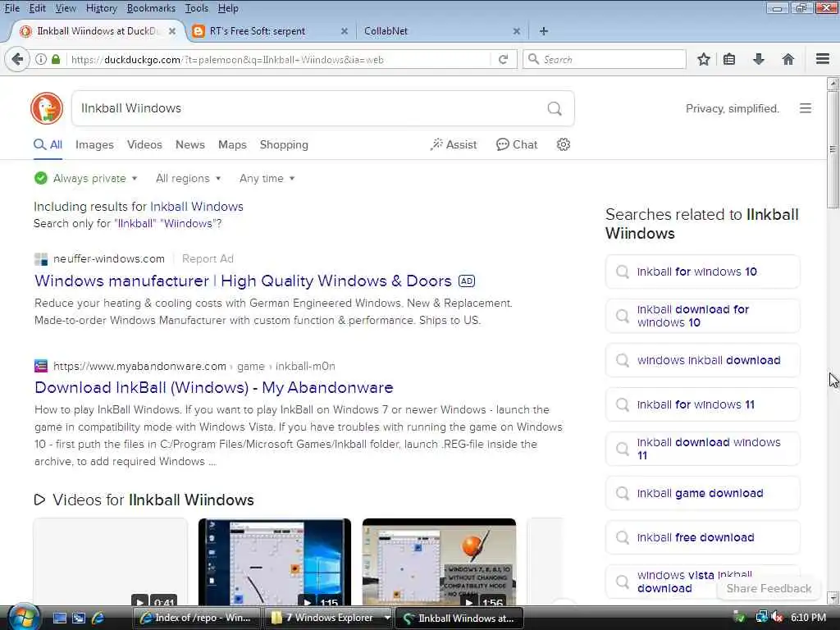Open the Windows Start orb
The image size is (840, 630).
[x=24, y=617]
